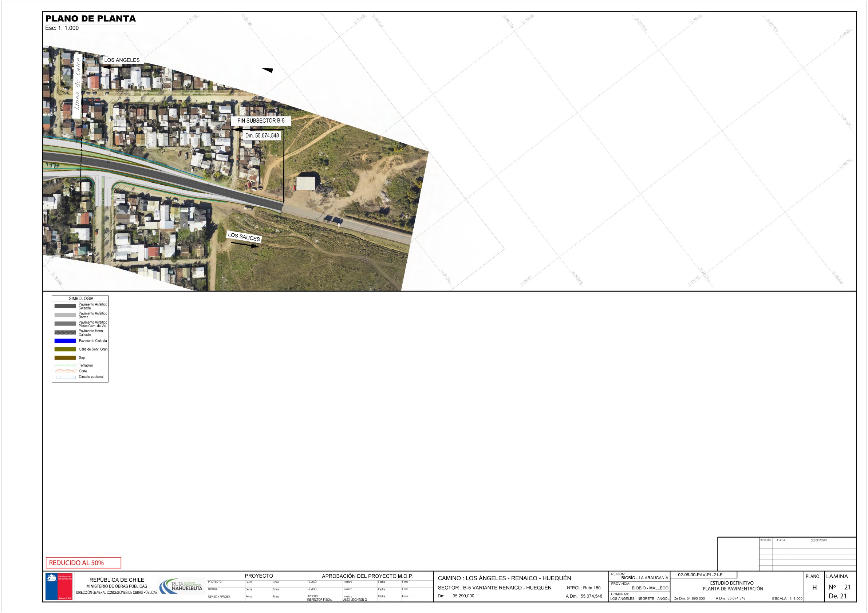Click the 'REDUCIDO AL 50%' red box
Screen dimensions: 868x613
point(83,562)
